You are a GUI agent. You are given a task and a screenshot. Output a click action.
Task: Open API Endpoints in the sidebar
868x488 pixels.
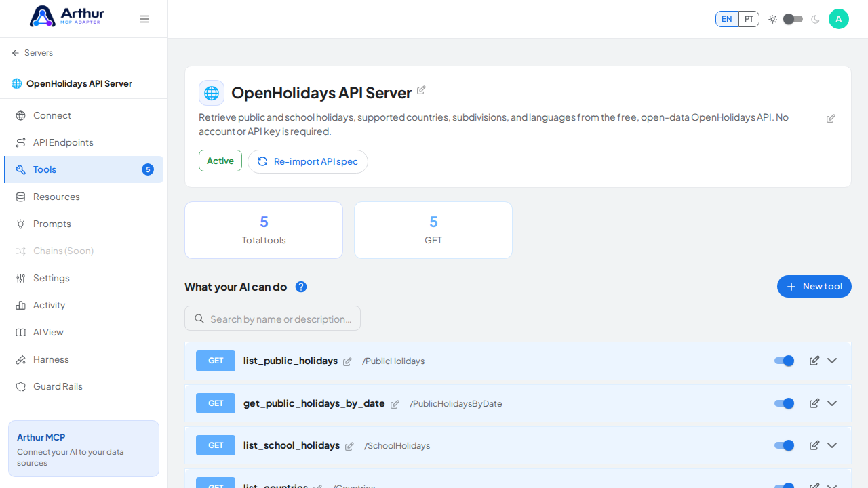pos(83,142)
